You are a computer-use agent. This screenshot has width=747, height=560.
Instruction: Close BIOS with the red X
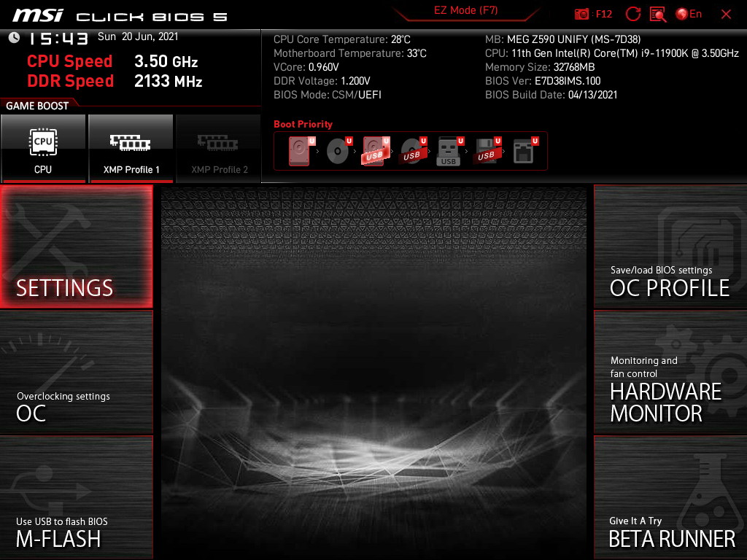tap(726, 15)
